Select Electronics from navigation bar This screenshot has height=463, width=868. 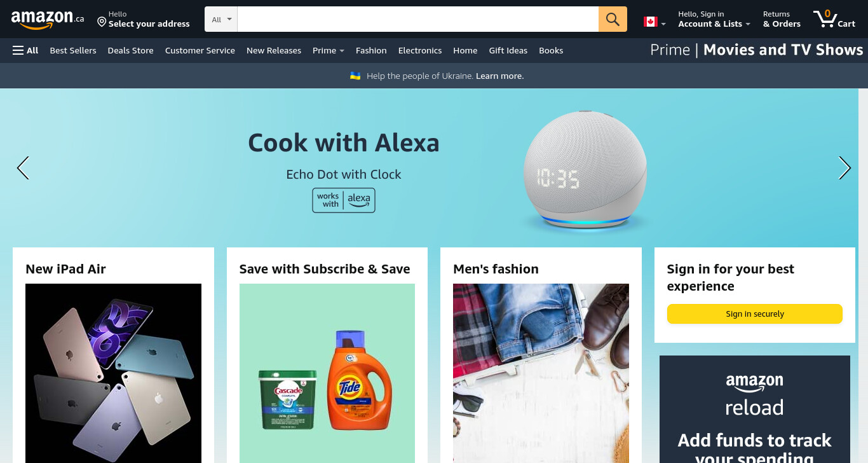[x=420, y=50]
